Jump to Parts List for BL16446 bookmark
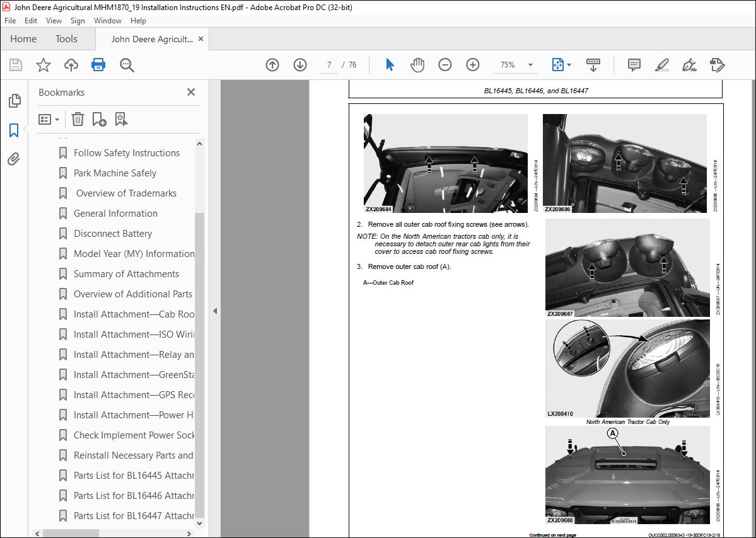 tap(134, 496)
